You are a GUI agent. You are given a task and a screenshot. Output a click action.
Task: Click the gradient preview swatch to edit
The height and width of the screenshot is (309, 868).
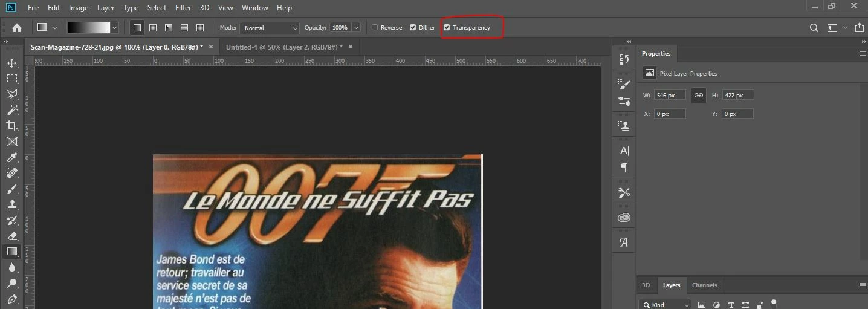(88, 28)
